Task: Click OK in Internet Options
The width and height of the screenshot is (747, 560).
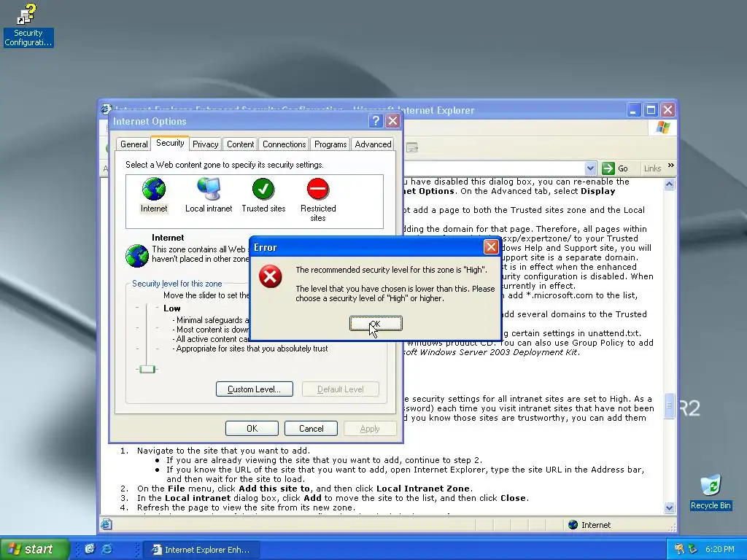Action: [x=252, y=429]
